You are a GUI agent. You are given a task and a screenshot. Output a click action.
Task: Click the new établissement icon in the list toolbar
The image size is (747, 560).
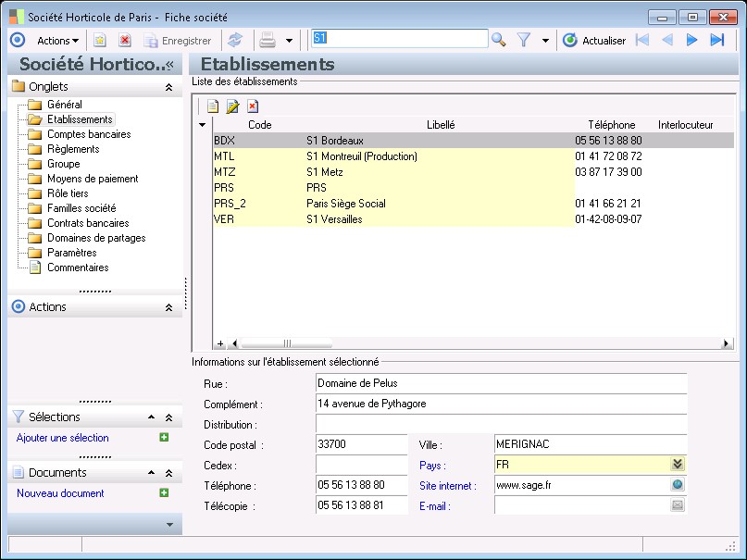(x=213, y=106)
